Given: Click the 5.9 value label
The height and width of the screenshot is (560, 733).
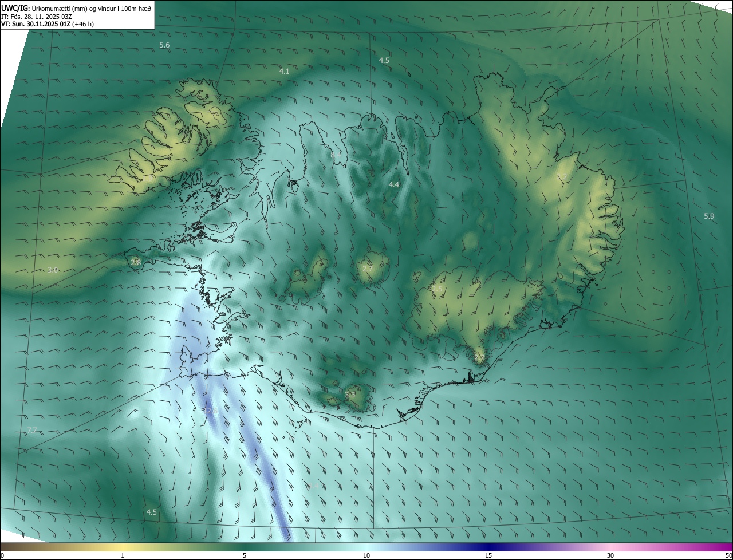Looking at the screenshot, I should point(709,216).
